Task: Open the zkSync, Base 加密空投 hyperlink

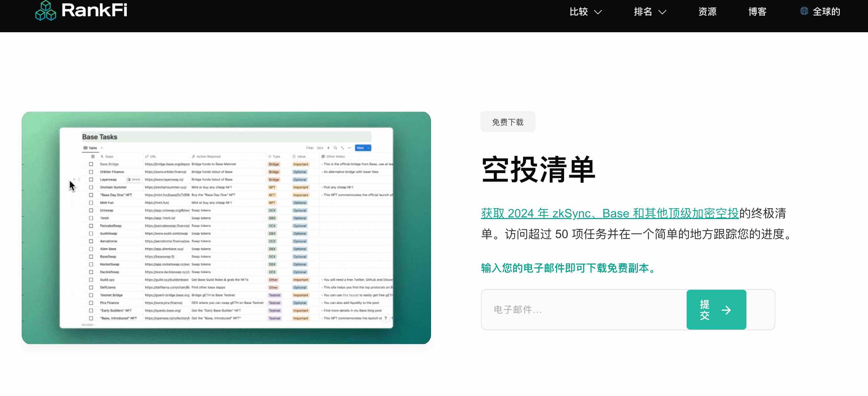Action: [609, 213]
